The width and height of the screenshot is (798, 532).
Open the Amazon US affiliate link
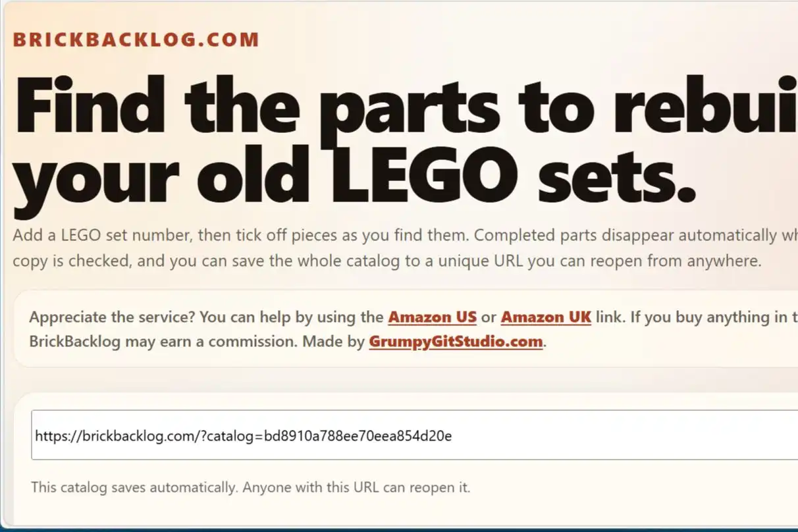432,317
